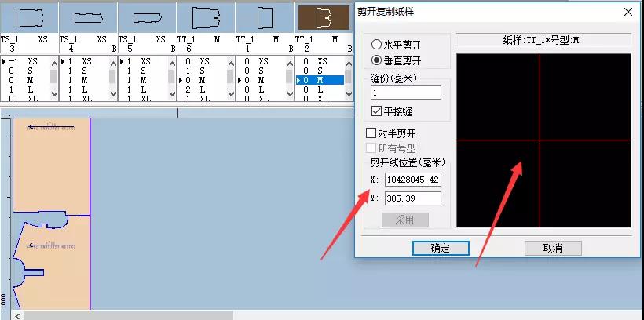Select the 水平剪开 radio option
644x320 pixels.
coord(377,45)
